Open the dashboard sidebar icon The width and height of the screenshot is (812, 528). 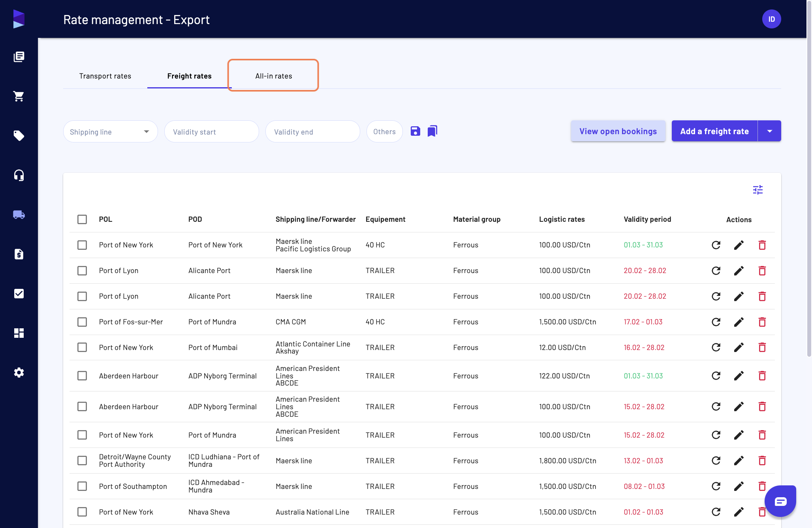(x=19, y=333)
